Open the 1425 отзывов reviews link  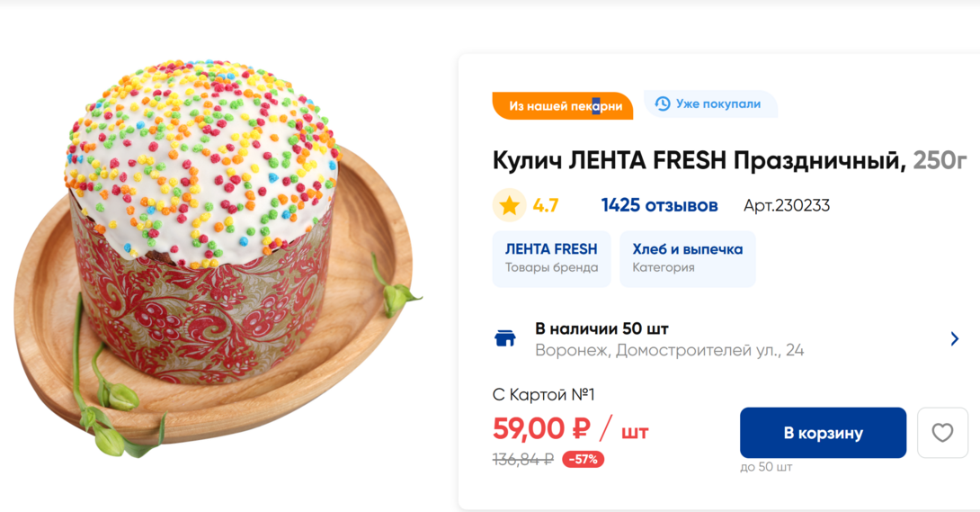pos(659,206)
